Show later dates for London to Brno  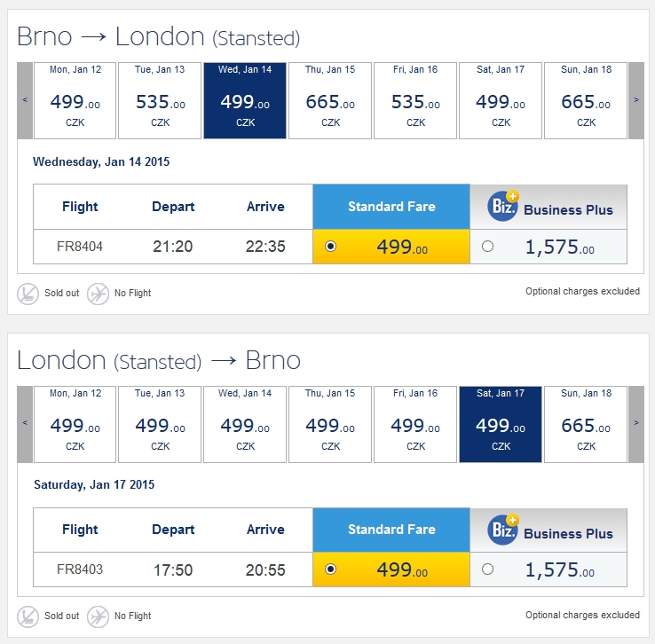(636, 424)
